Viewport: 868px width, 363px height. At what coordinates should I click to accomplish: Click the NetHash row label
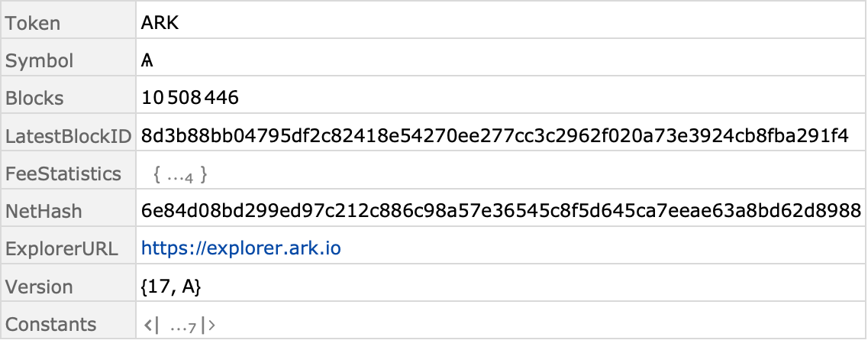click(x=44, y=211)
